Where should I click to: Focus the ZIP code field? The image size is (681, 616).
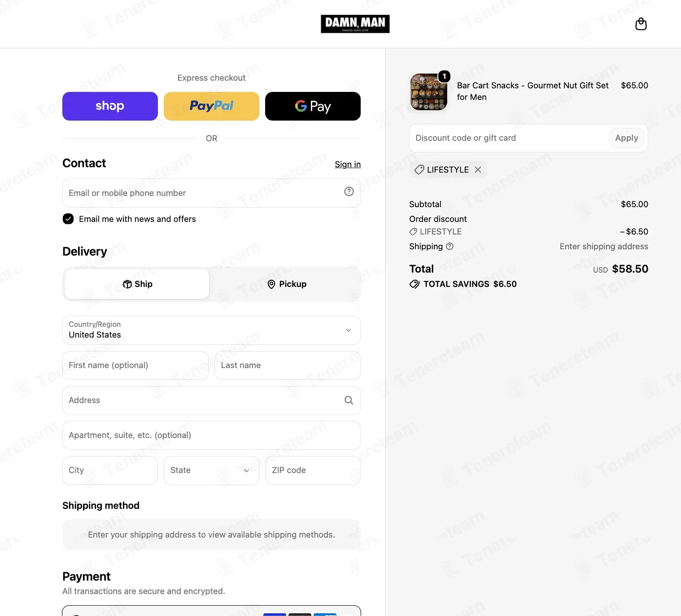313,470
